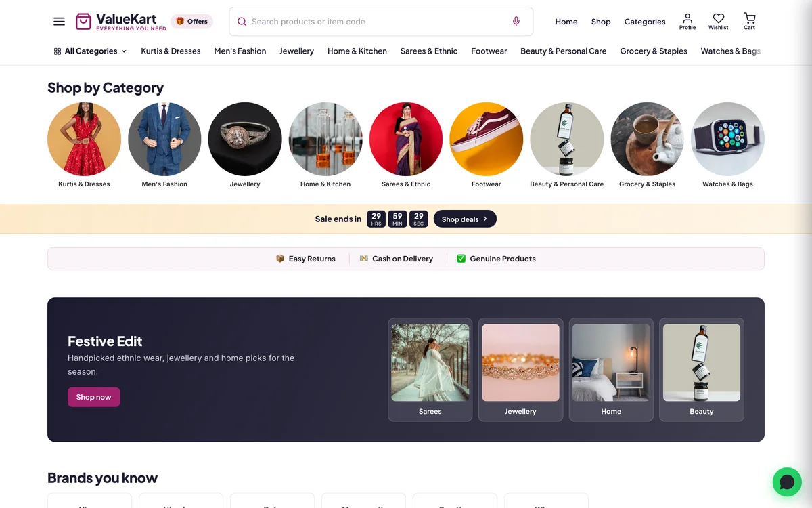Select Watches & Bags in category bar
This screenshot has width=812, height=508.
coord(731,51)
